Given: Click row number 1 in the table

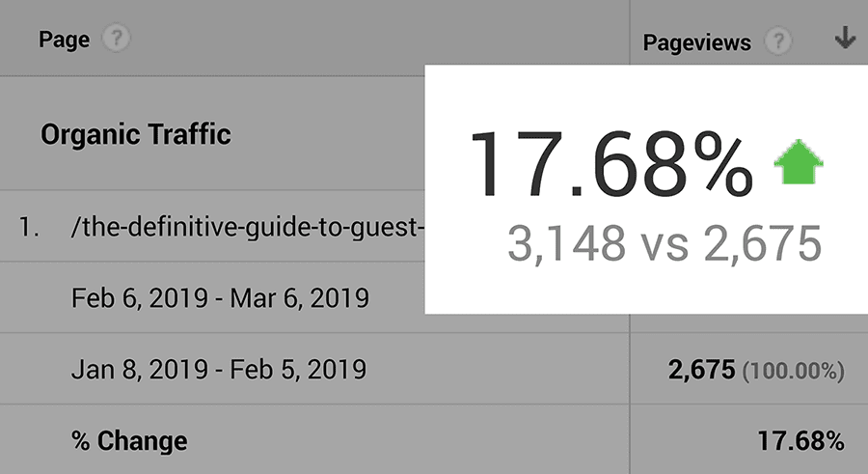Looking at the screenshot, I should pos(29,228).
